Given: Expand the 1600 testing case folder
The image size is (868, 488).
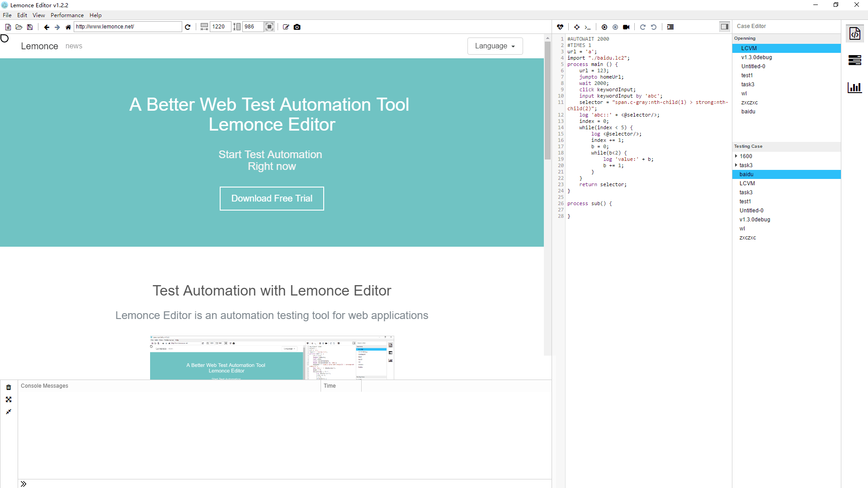Looking at the screenshot, I should (x=736, y=156).
